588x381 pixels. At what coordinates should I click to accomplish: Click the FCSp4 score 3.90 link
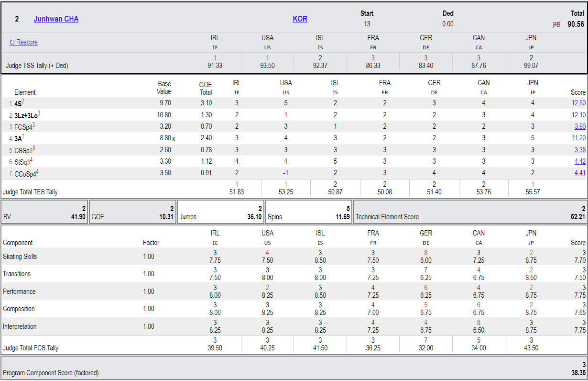[580, 126]
